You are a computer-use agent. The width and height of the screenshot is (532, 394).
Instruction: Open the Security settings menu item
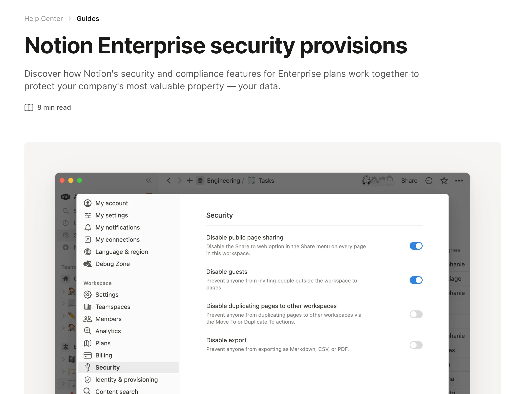click(x=107, y=367)
